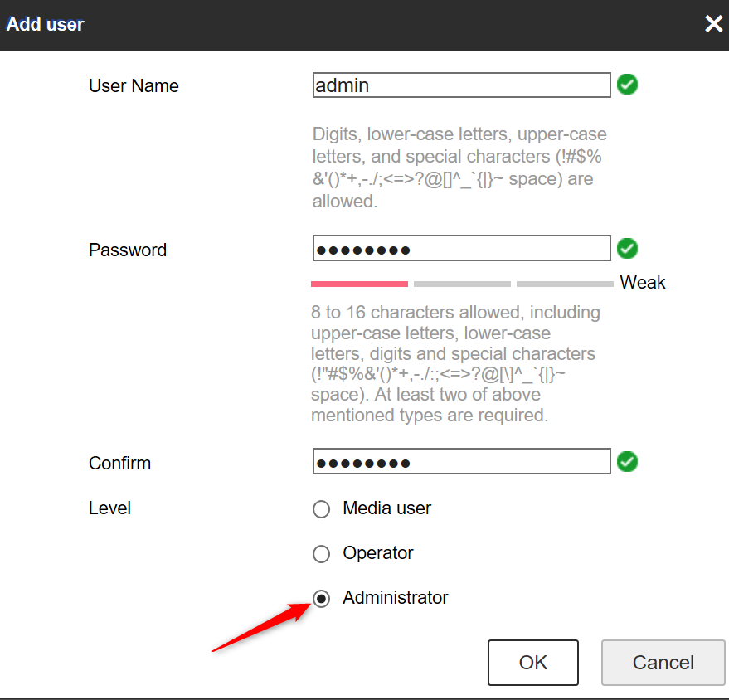Click the User Name label
Viewport: 729px width, 700px height.
pos(134,85)
